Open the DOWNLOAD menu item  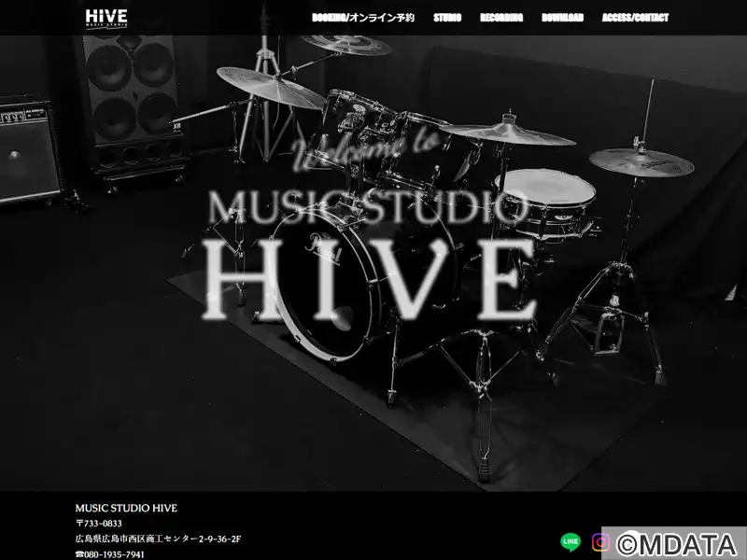pos(563,18)
